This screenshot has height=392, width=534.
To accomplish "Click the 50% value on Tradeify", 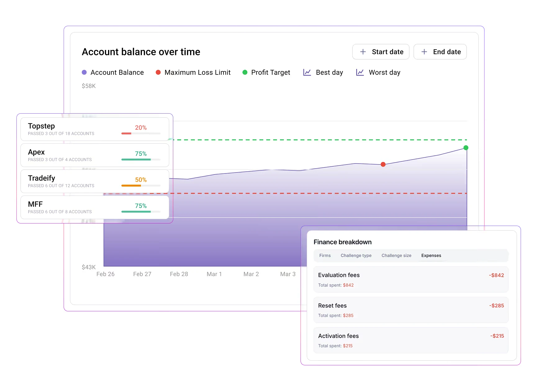I will click(x=141, y=180).
